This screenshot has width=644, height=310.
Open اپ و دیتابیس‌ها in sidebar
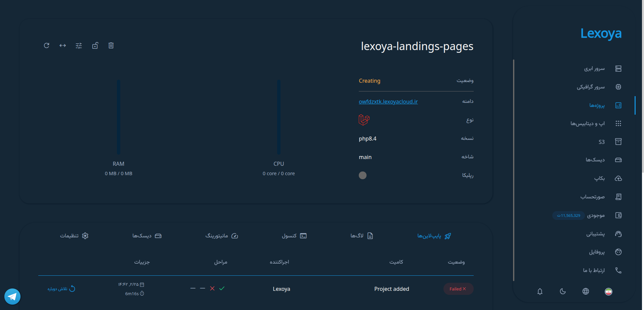pyautogui.click(x=596, y=123)
